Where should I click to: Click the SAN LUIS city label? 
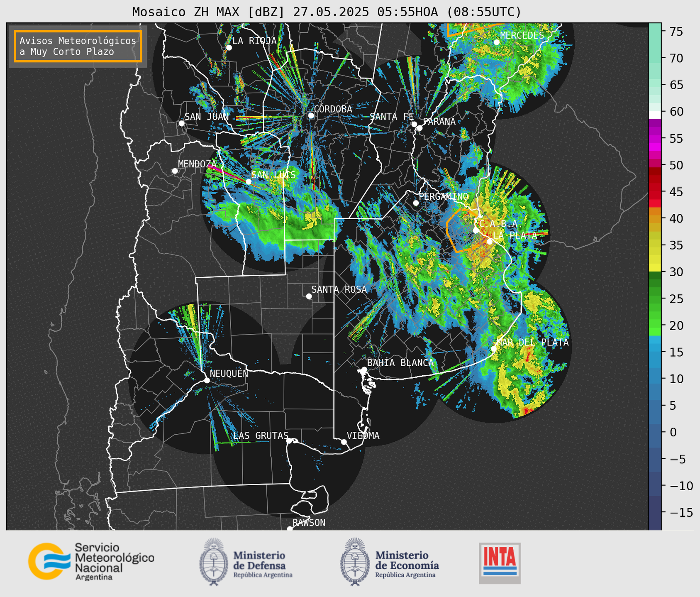(273, 175)
